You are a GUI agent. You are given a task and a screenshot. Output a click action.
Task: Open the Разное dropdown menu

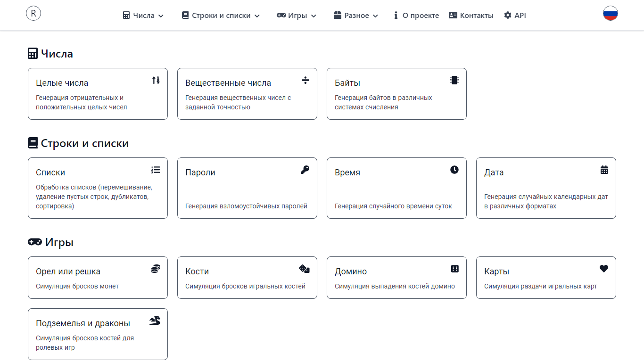[356, 16]
